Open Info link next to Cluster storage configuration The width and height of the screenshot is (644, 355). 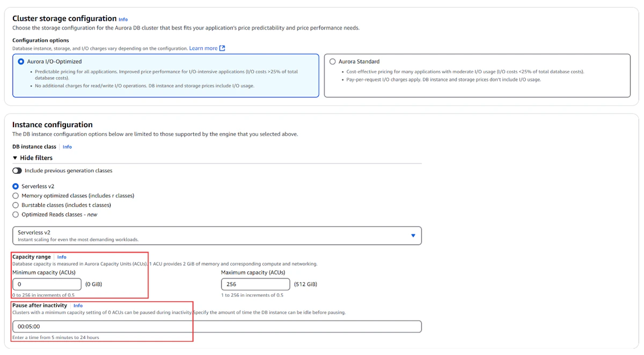123,19
